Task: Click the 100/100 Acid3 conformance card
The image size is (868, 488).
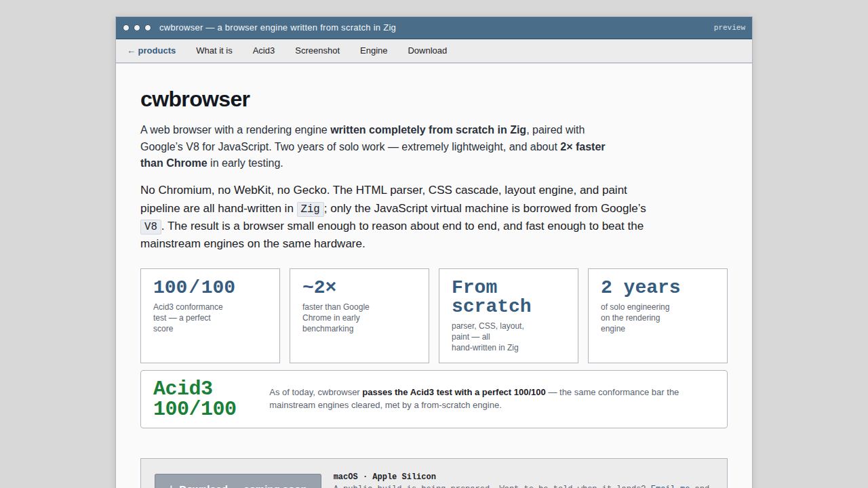Action: pos(210,316)
